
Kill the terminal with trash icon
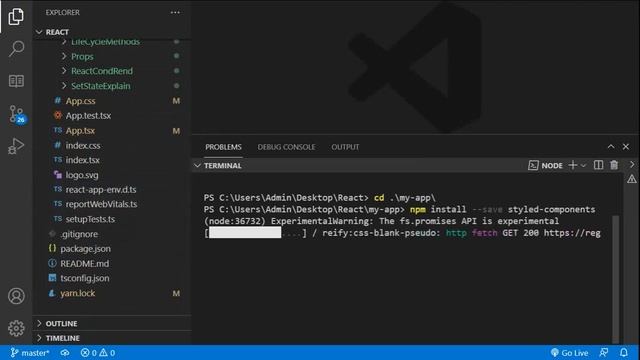(x=614, y=165)
